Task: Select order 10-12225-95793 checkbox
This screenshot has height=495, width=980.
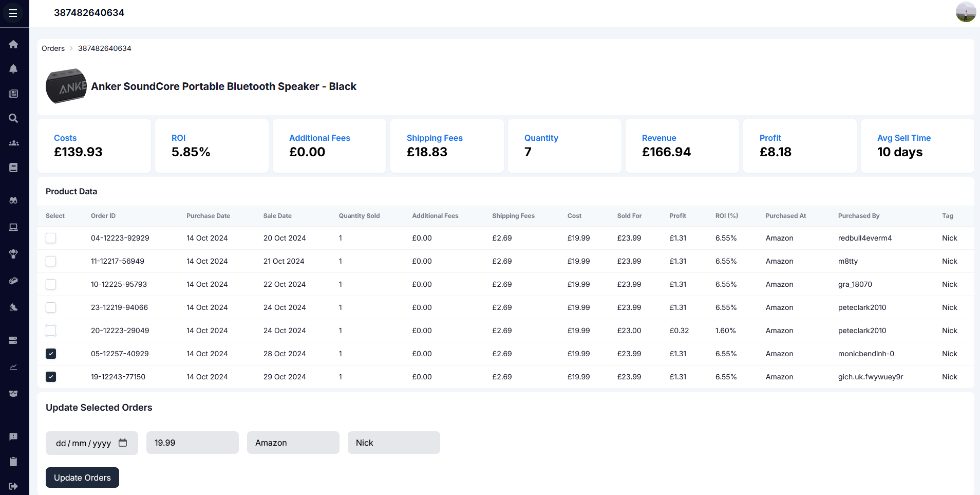Action: coord(51,284)
